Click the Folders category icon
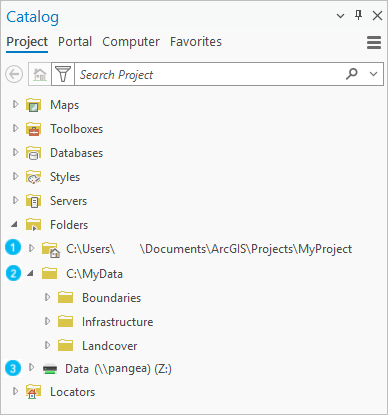 pos(33,225)
